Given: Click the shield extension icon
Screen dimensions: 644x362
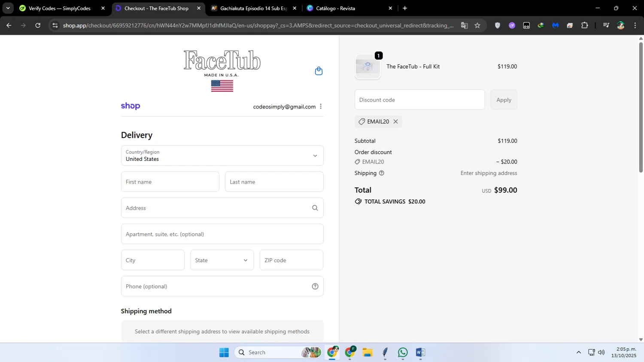Looking at the screenshot, I should [x=498, y=25].
